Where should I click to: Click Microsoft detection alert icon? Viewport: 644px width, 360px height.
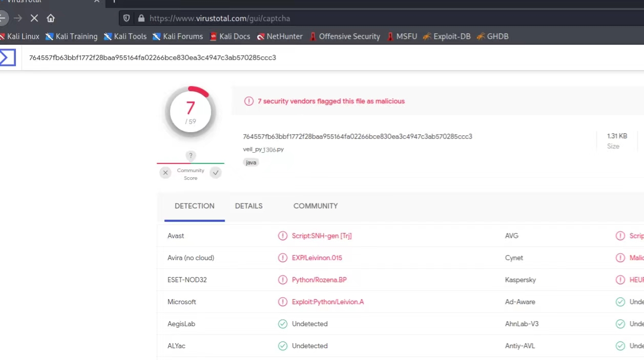click(282, 302)
